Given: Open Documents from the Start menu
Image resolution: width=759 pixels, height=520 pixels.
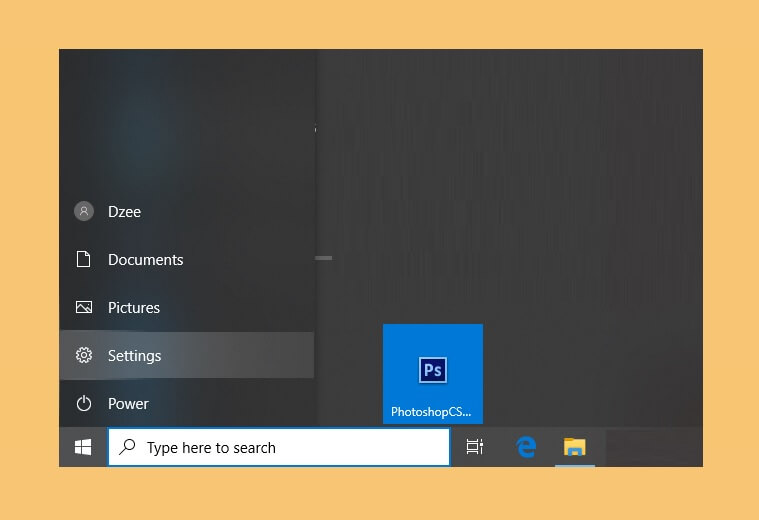Looking at the screenshot, I should pyautogui.click(x=187, y=260).
